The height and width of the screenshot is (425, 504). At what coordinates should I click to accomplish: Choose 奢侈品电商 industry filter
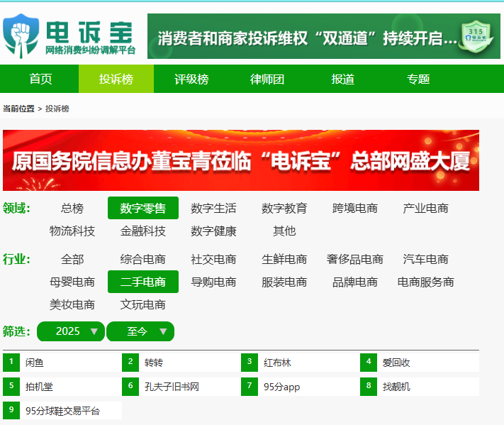pos(355,259)
